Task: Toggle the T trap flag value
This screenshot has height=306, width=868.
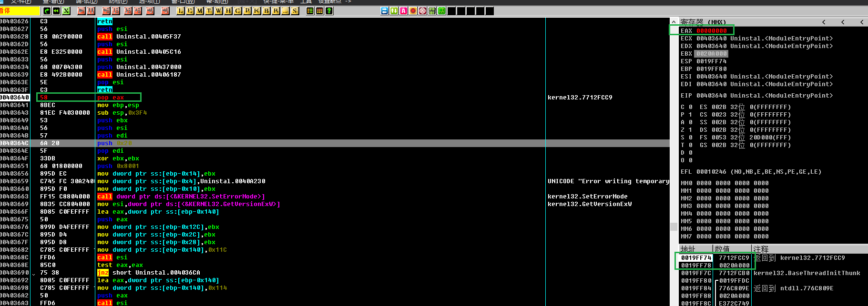Action: [x=690, y=145]
